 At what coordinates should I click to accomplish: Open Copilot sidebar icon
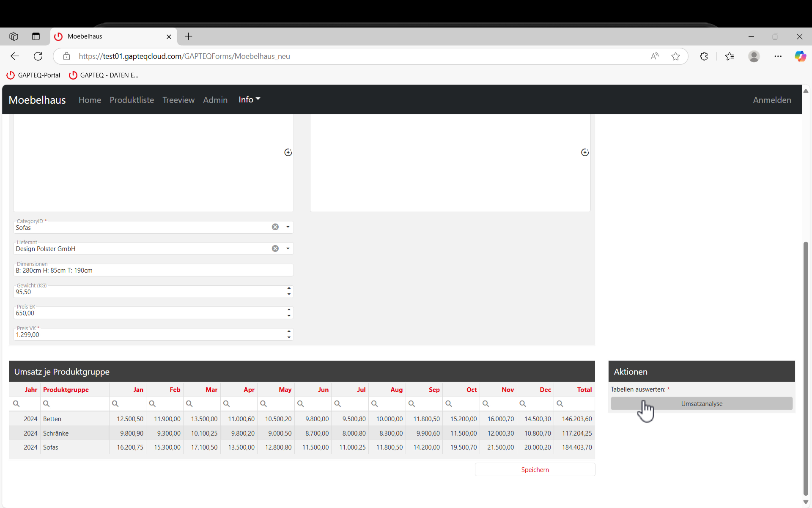(x=800, y=56)
